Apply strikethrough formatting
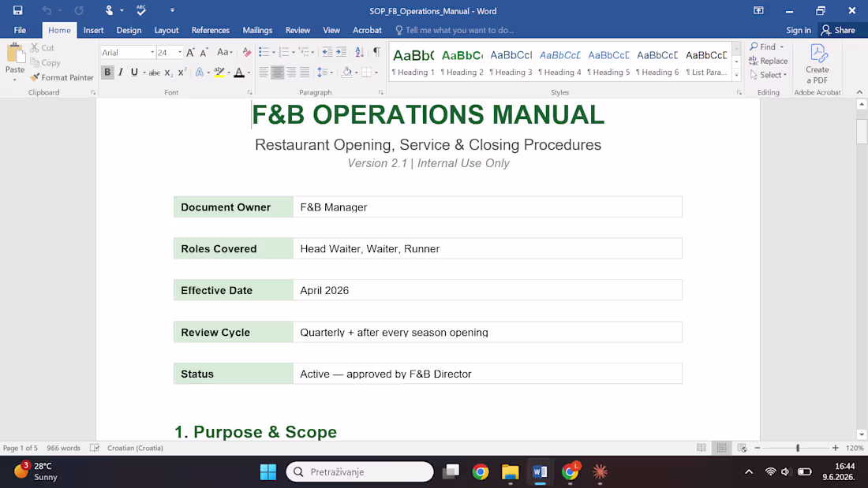The width and height of the screenshot is (868, 488). pyautogui.click(x=155, y=73)
